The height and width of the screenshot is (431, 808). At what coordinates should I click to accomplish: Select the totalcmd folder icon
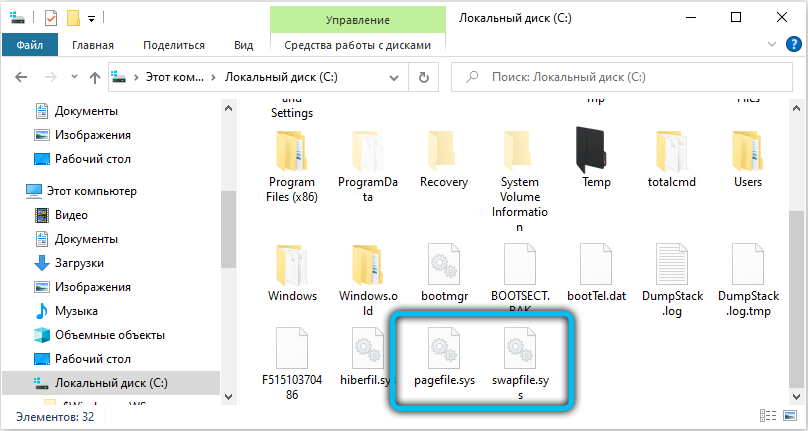[672, 151]
